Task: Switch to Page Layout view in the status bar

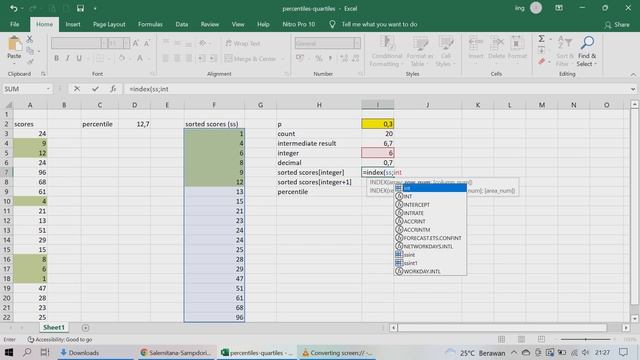Action: [x=521, y=339]
